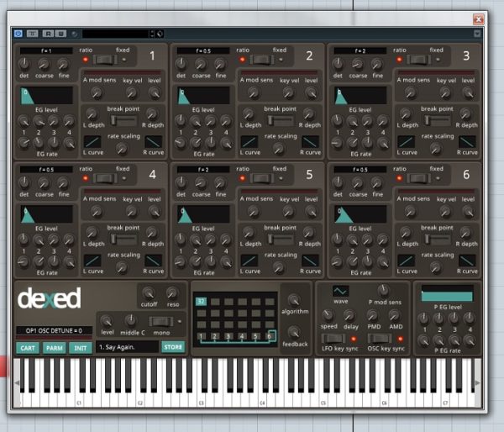Select operator box 6 in algorithm display
504x432 pixels.
[x=270, y=336]
